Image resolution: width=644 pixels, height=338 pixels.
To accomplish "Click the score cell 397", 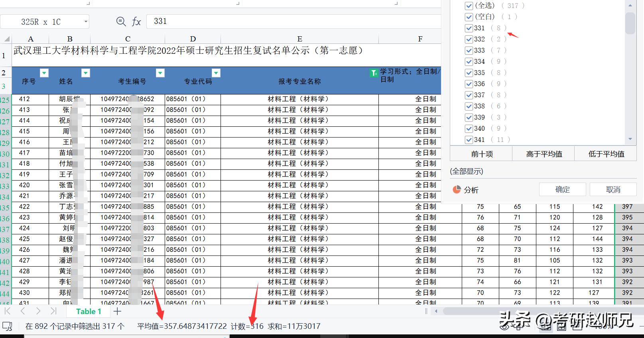I will 627,206.
